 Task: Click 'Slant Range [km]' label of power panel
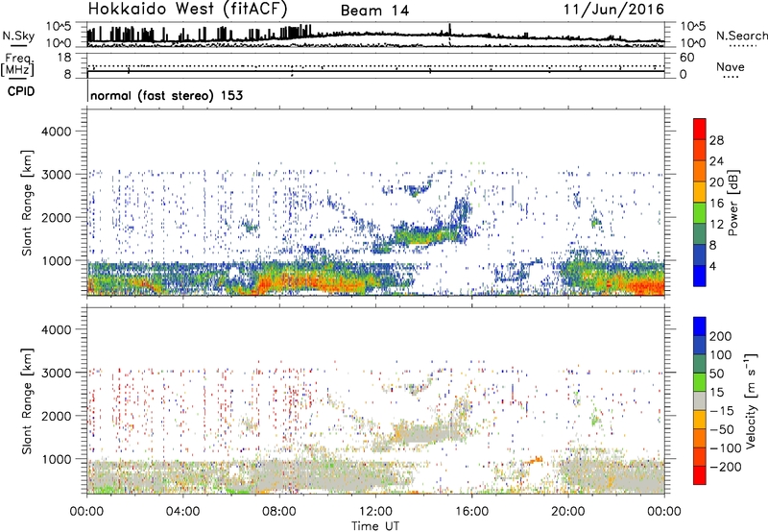[28, 203]
